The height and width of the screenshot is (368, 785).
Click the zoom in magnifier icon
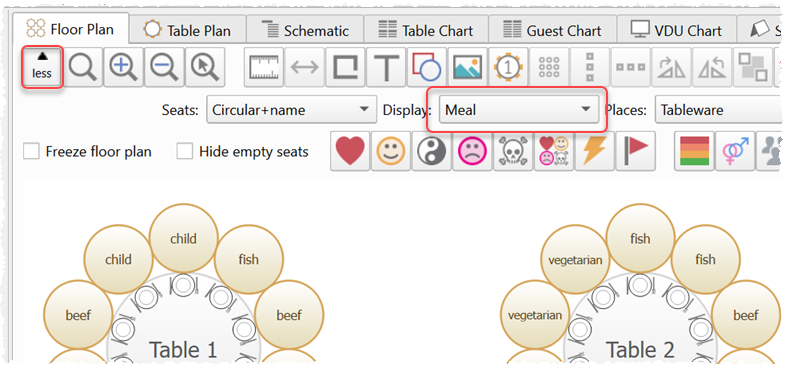pyautogui.click(x=124, y=67)
